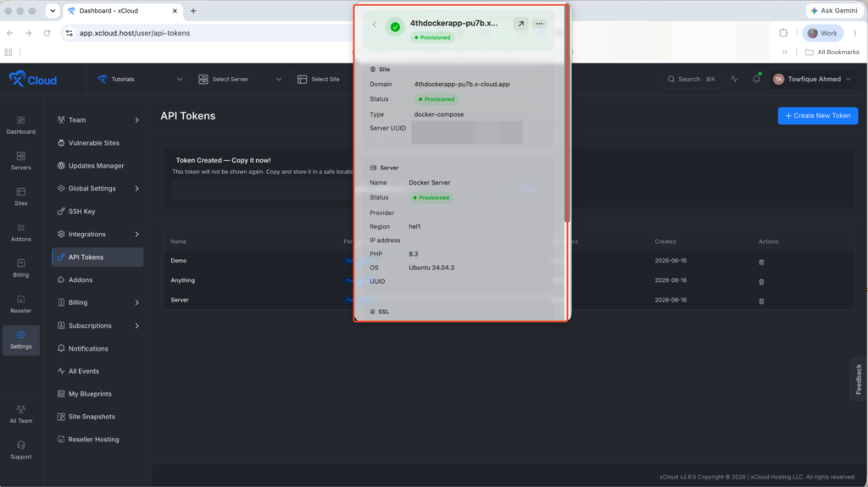Click the browser back arrow

[x=10, y=33]
